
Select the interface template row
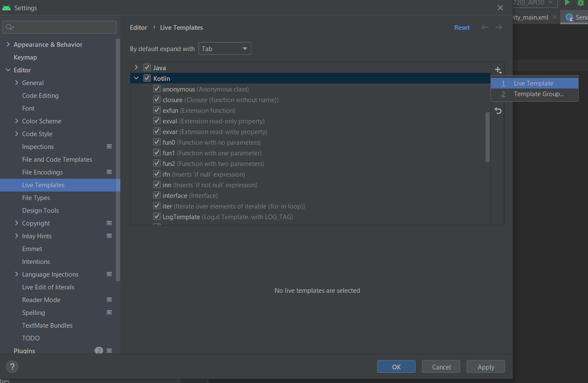pyautogui.click(x=310, y=195)
